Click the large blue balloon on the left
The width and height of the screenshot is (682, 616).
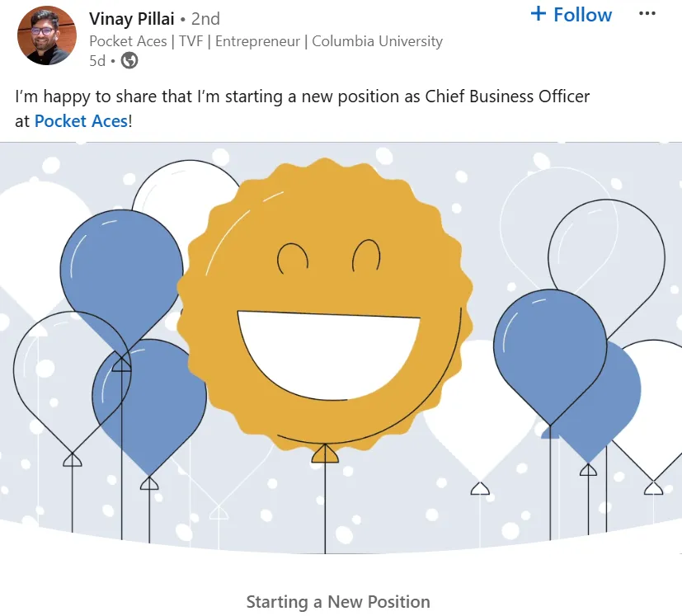[x=120, y=264]
